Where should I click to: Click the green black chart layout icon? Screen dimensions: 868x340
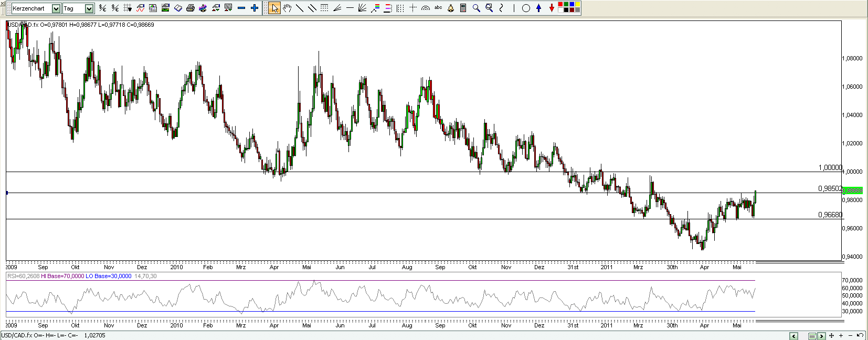[165, 8]
